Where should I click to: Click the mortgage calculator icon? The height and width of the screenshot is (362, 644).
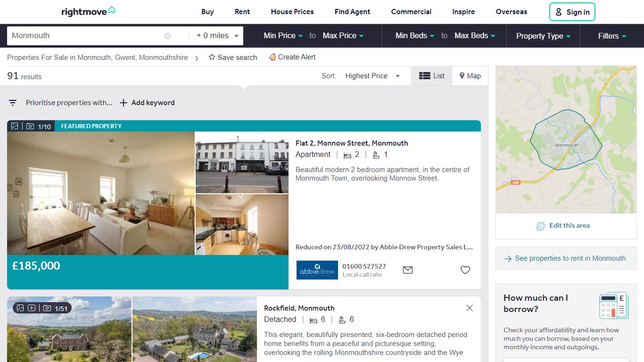tap(614, 305)
